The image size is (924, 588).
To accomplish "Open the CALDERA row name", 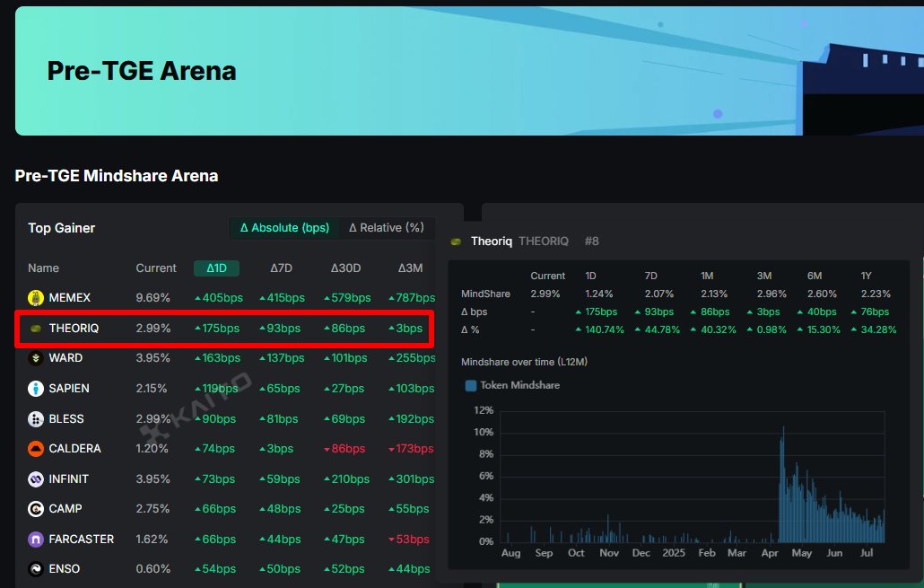I will click(x=74, y=449).
